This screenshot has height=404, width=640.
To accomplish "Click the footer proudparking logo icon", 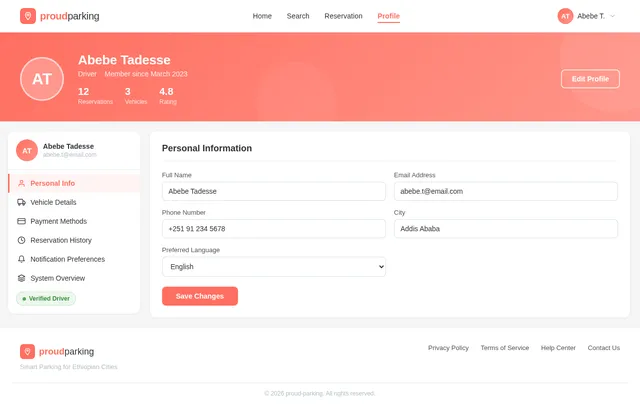I will (28, 351).
